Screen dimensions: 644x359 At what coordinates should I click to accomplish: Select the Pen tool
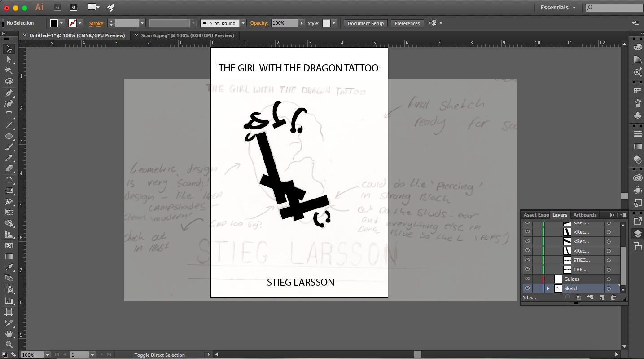pyautogui.click(x=9, y=93)
